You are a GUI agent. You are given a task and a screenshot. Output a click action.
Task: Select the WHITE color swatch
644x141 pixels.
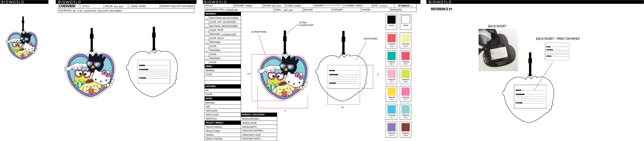(x=405, y=20)
